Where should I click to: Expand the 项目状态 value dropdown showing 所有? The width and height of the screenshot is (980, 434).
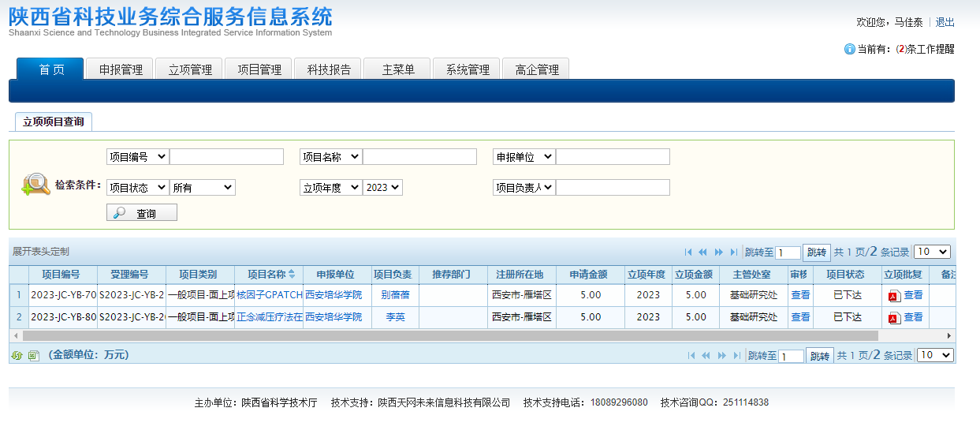click(203, 188)
